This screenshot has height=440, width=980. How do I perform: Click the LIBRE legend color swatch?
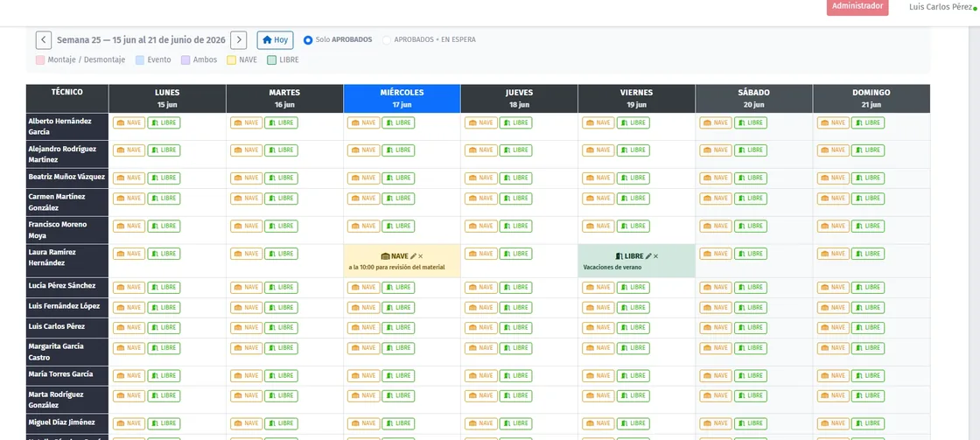pos(272,60)
